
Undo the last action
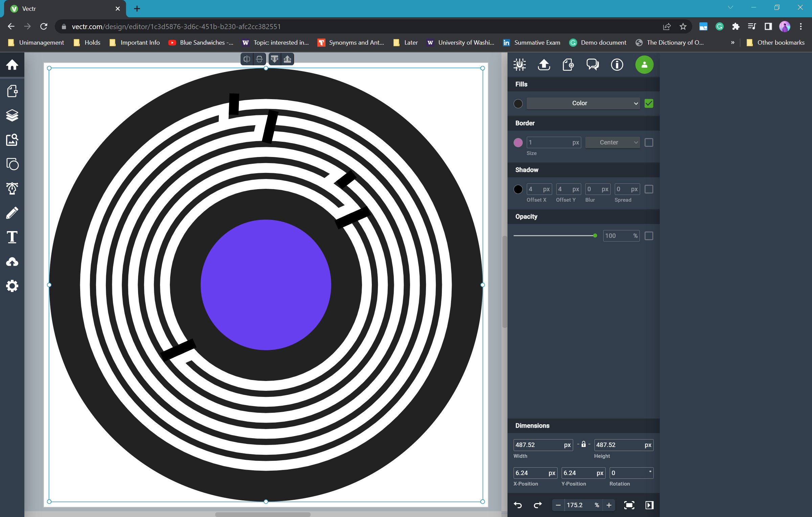click(518, 505)
